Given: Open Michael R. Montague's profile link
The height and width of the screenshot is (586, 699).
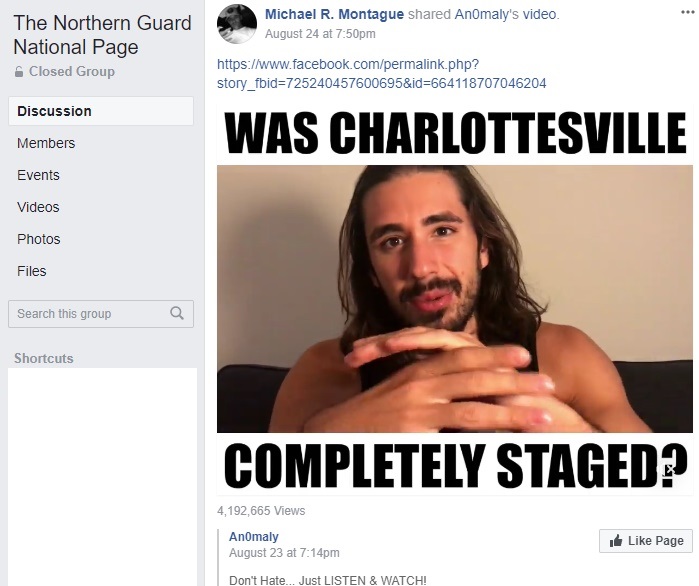Looking at the screenshot, I should pos(334,14).
